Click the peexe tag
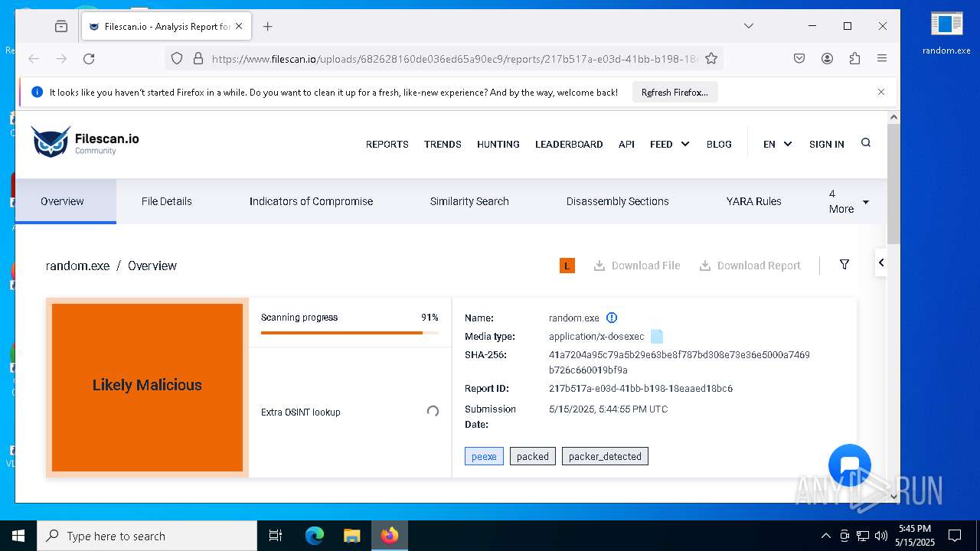980x551 pixels. [x=484, y=456]
